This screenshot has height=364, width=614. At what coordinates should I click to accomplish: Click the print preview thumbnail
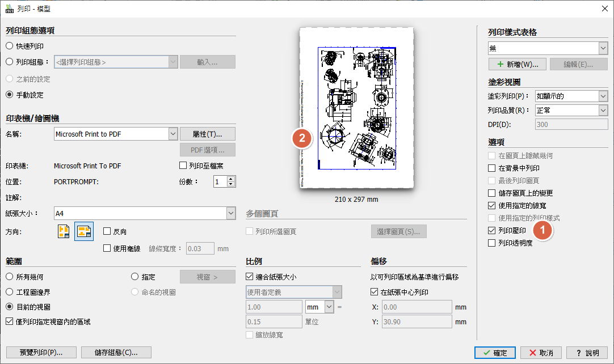coord(356,108)
